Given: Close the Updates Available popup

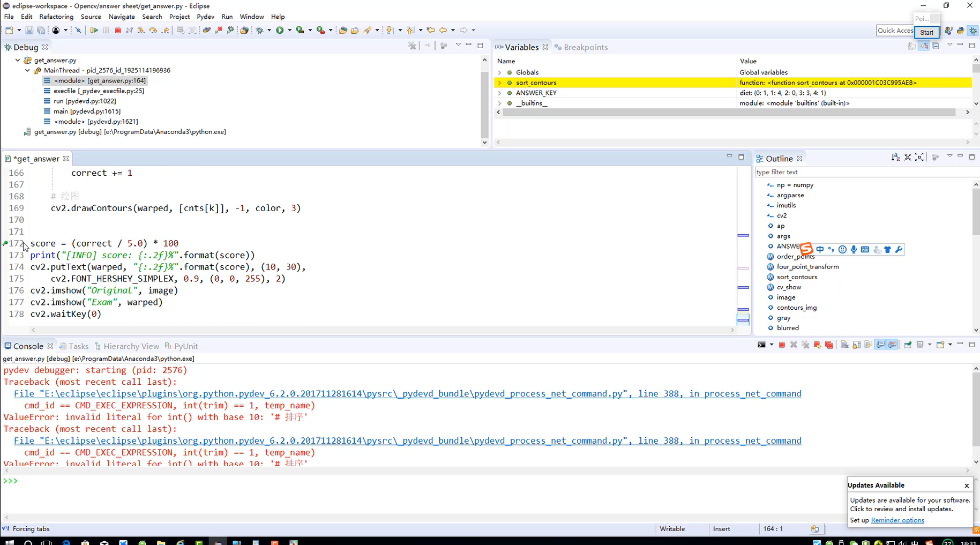Looking at the screenshot, I should (x=967, y=486).
